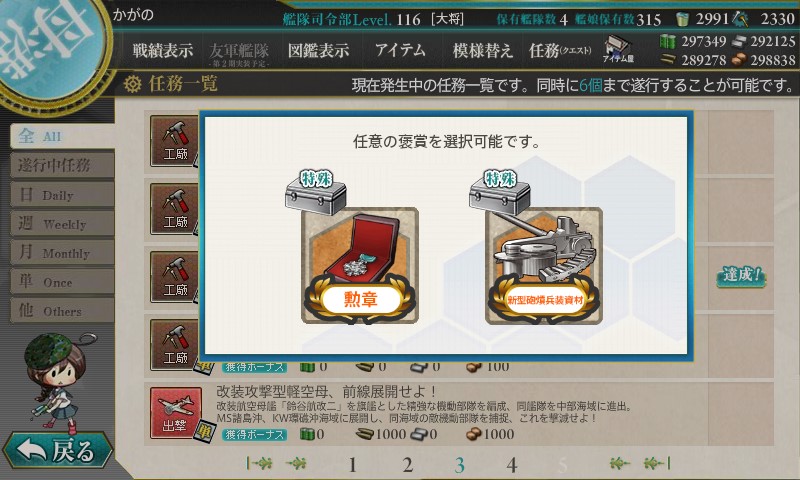Click the アイテム屋 shop icon
The image size is (800, 480).
point(618,49)
